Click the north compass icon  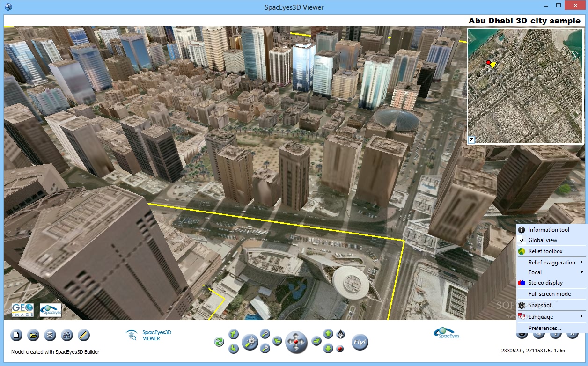(x=341, y=334)
